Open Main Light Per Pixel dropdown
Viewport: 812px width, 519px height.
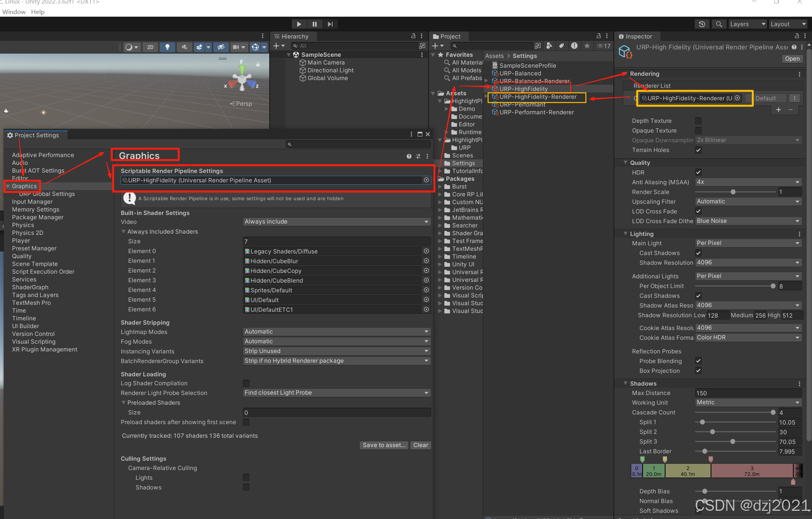748,243
